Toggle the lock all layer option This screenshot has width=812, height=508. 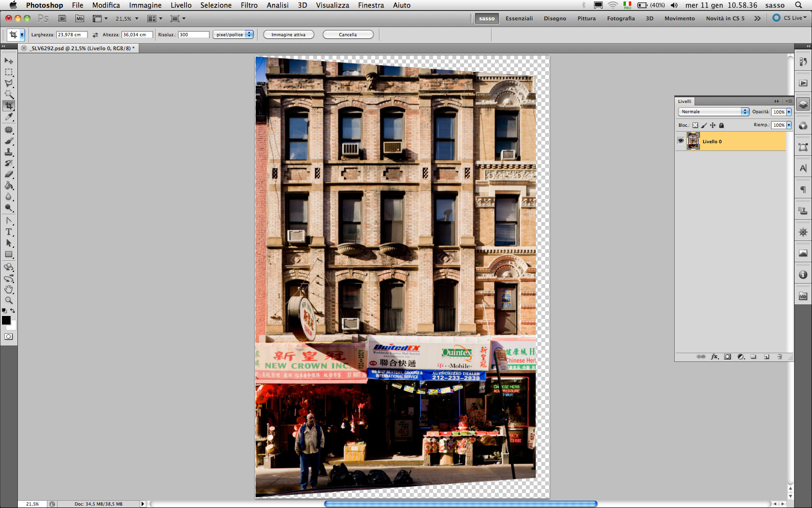click(x=722, y=125)
